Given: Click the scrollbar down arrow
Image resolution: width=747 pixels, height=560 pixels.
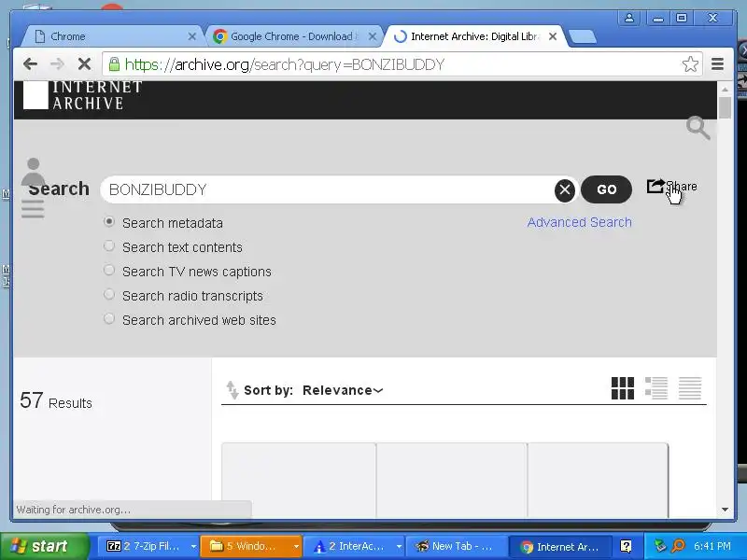Looking at the screenshot, I should [x=725, y=510].
